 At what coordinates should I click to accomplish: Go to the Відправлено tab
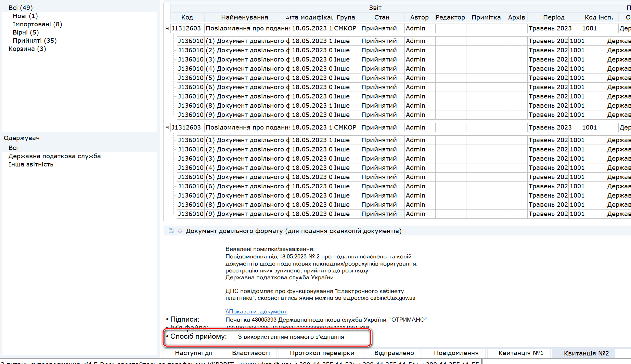(x=394, y=353)
